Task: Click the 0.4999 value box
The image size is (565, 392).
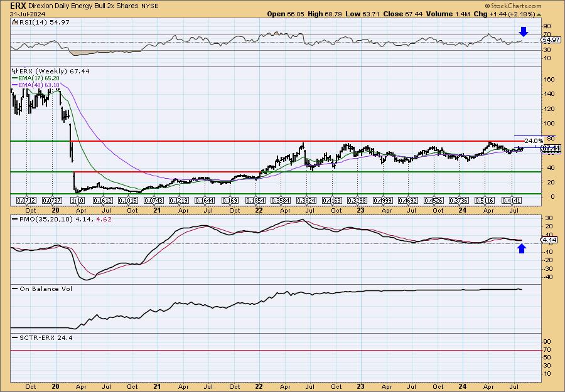Action: tap(383, 200)
